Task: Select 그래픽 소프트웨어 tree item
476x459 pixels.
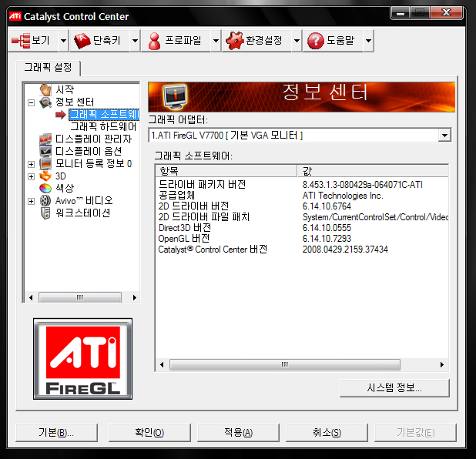Action: click(104, 115)
